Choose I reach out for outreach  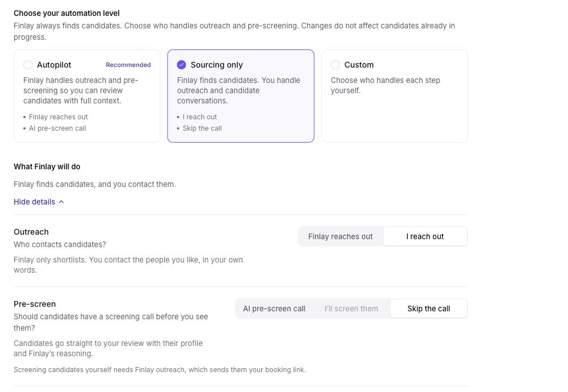[425, 236]
